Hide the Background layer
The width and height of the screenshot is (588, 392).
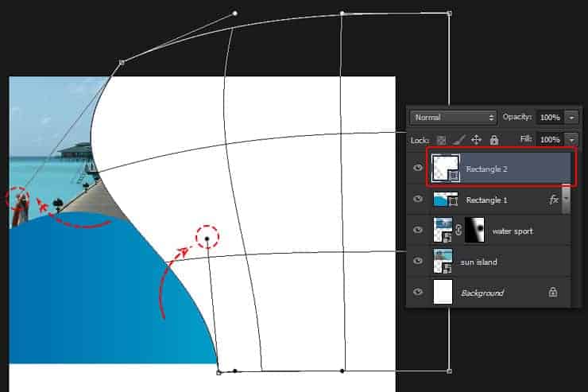418,293
